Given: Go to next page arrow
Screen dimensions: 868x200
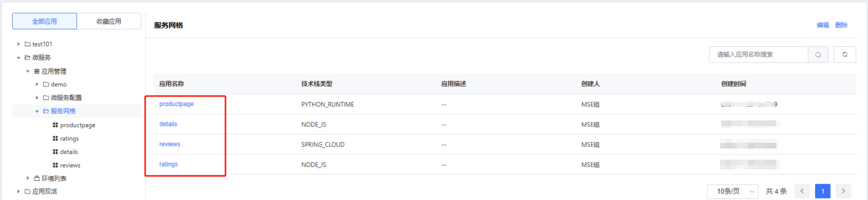Looking at the screenshot, I should point(843,191).
